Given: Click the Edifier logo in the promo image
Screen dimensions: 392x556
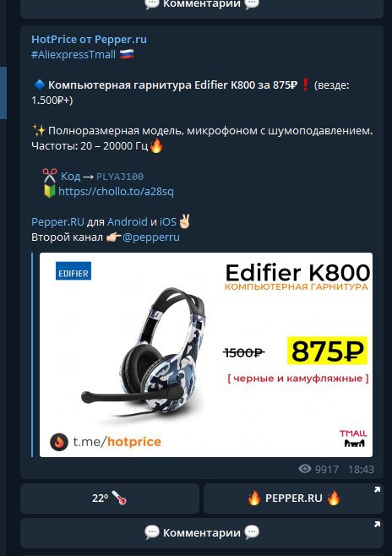Looking at the screenshot, I should tap(73, 271).
